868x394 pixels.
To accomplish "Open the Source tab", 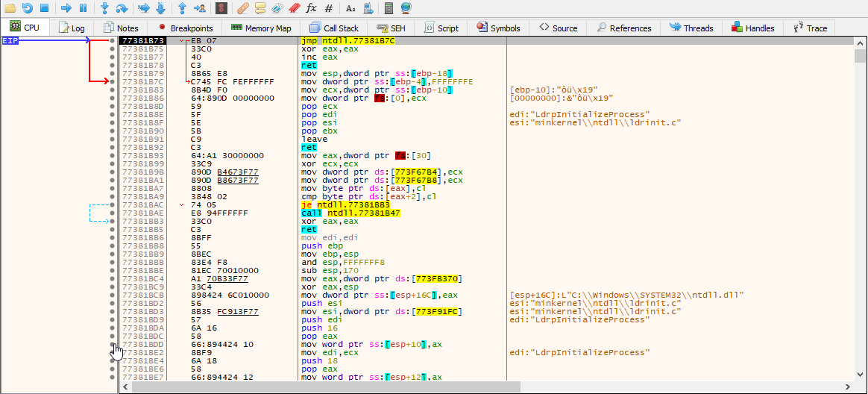I will (558, 28).
